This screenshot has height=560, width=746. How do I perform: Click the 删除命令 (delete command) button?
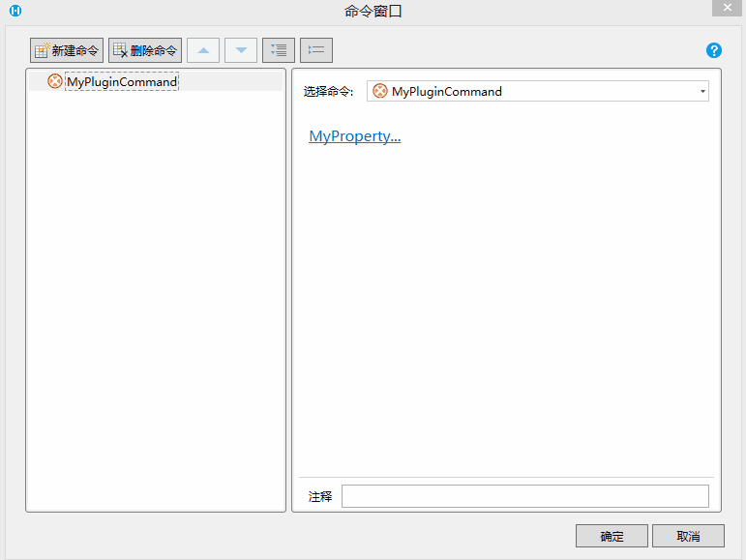[145, 50]
